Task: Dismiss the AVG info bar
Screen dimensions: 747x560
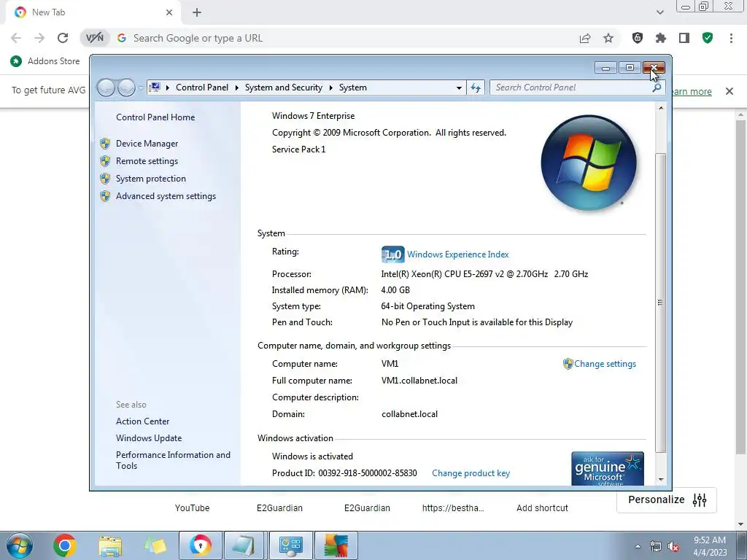Action: click(729, 91)
